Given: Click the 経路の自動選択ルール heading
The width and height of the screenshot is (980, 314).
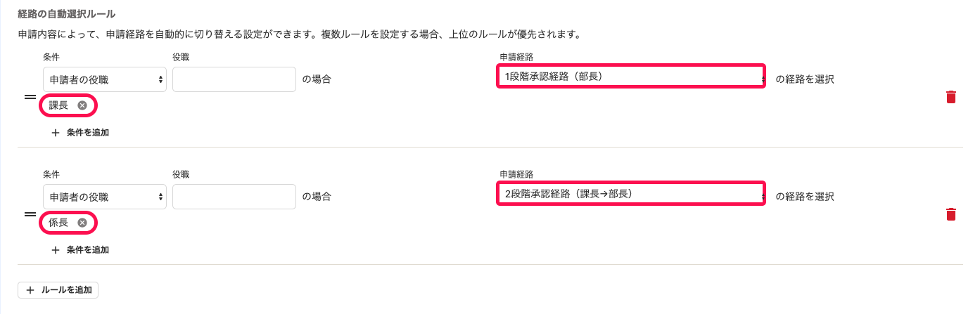Looking at the screenshot, I should (67, 14).
